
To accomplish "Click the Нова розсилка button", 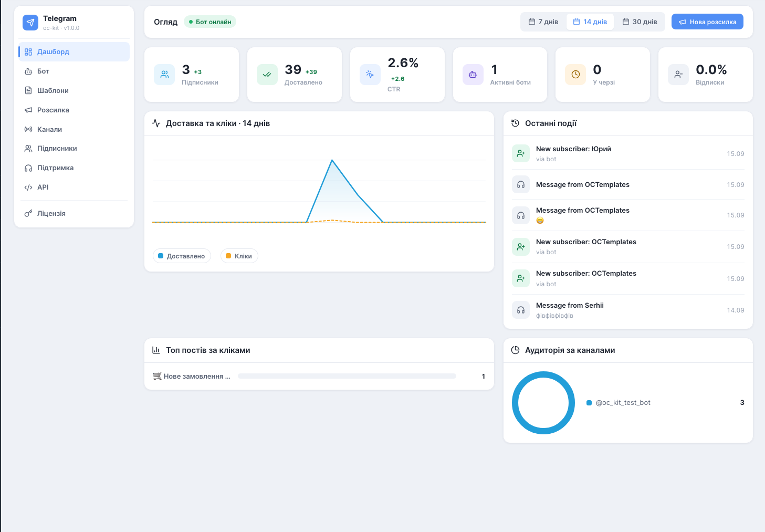I will (707, 22).
